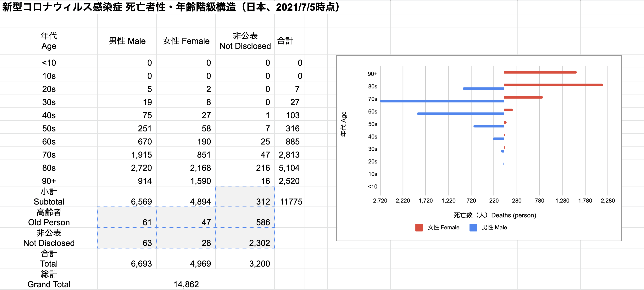Click the blue 60s male bar in chart
The height and width of the screenshot is (290, 644).
(460, 114)
